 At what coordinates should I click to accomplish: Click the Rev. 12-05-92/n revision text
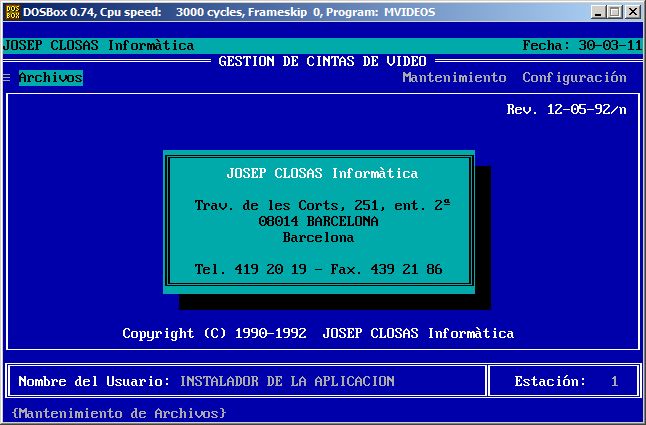click(566, 110)
